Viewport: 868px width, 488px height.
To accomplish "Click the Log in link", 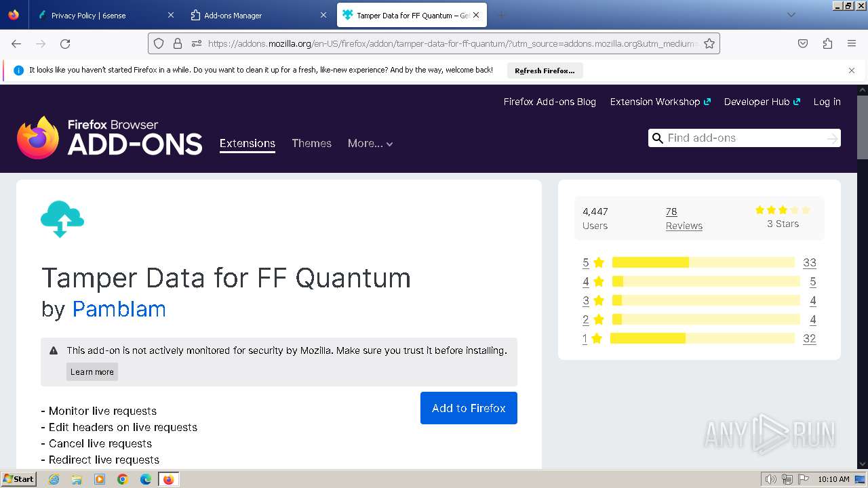I will click(x=827, y=102).
